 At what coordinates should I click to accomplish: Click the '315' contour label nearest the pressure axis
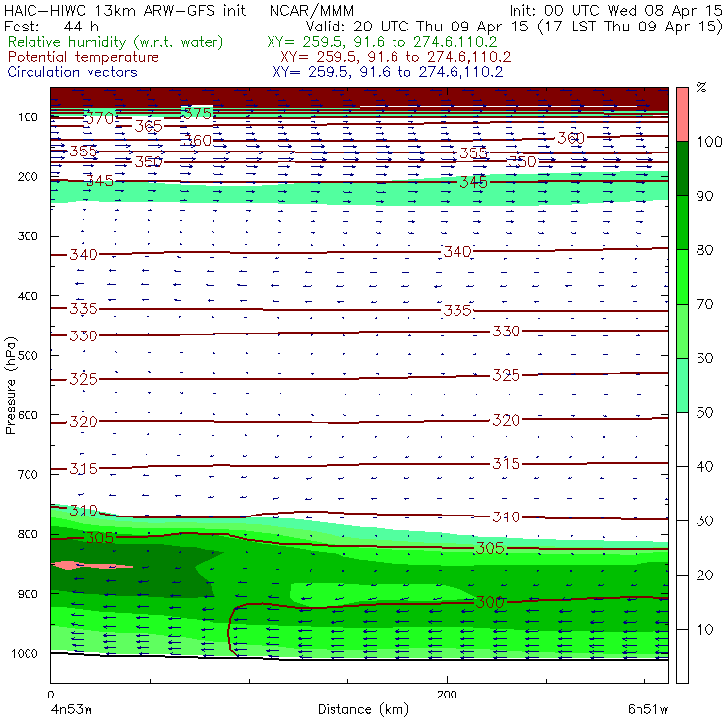(84, 469)
